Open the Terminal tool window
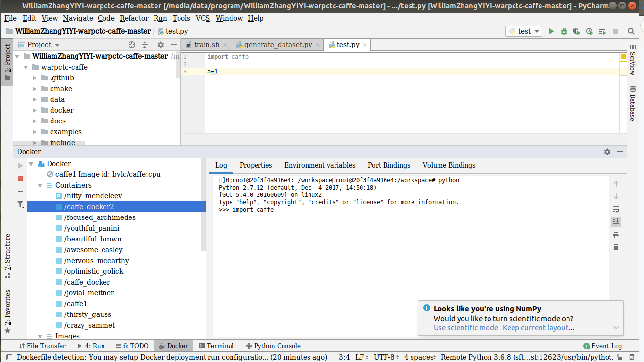Image resolution: width=644 pixels, height=362 pixels. 216,346
